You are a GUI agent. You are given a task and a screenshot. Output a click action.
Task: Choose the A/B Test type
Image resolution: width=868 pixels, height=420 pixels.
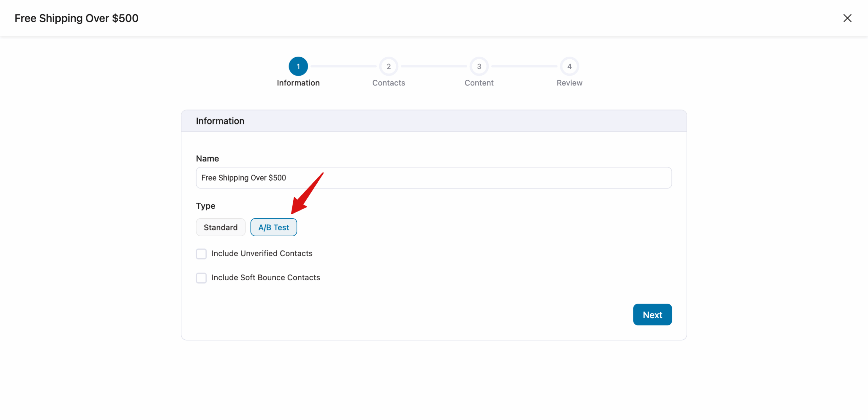click(274, 227)
